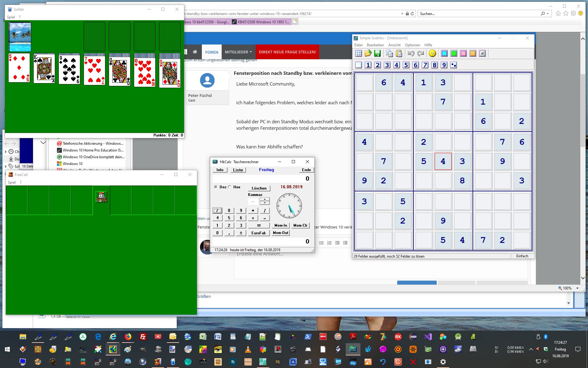Click the paste clipboard icon in Sudoku toolbar
Viewport: 588px width, 368px height.
tap(399, 53)
